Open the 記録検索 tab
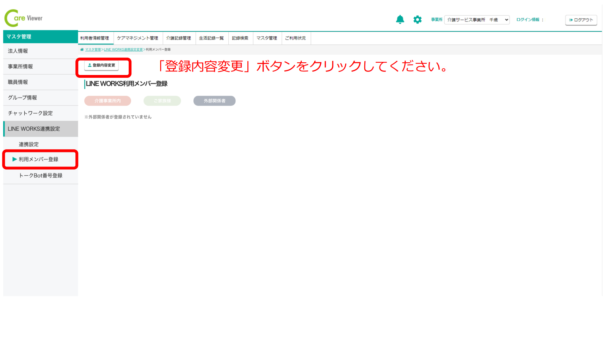The height and width of the screenshot is (364, 611). tap(241, 38)
